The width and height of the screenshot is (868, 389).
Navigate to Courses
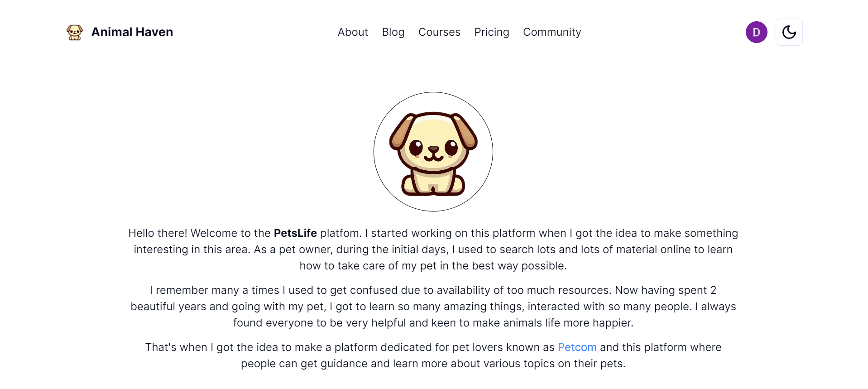(439, 32)
